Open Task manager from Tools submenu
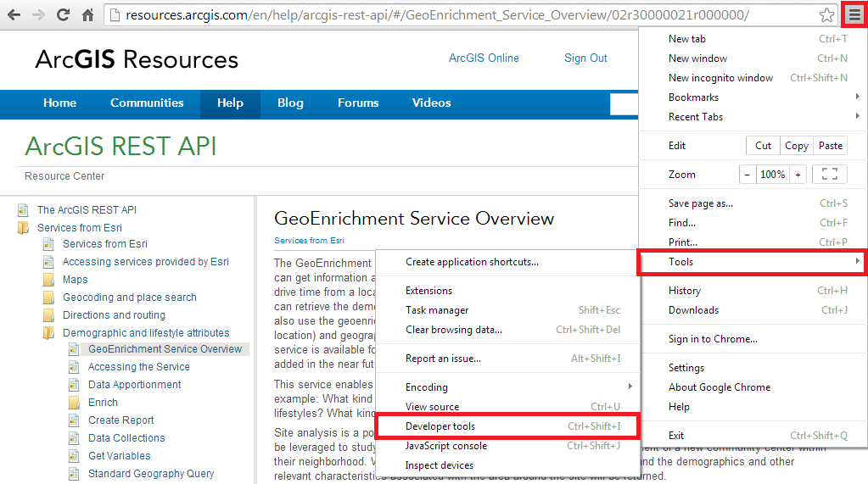The height and width of the screenshot is (484, 868). (x=507, y=310)
